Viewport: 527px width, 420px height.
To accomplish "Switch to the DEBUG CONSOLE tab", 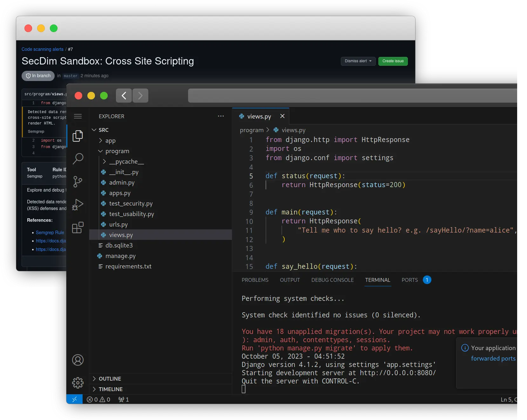I will click(x=332, y=280).
